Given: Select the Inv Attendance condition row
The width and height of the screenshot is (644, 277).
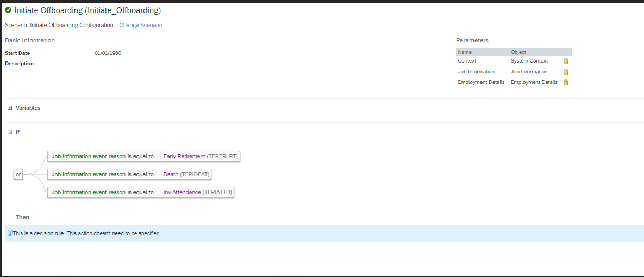Looking at the screenshot, I should (140, 192).
